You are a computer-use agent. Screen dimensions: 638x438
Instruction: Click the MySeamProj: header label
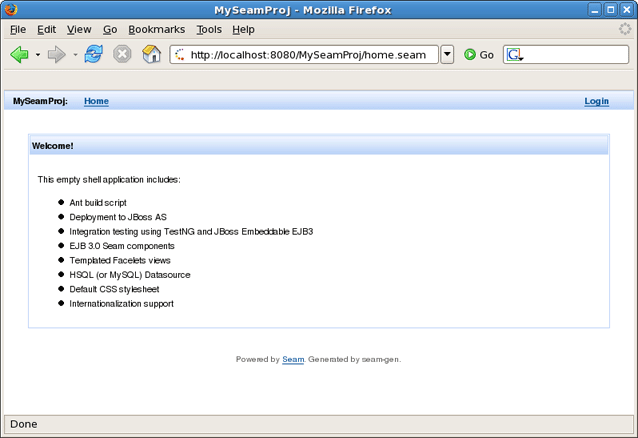pyautogui.click(x=40, y=101)
